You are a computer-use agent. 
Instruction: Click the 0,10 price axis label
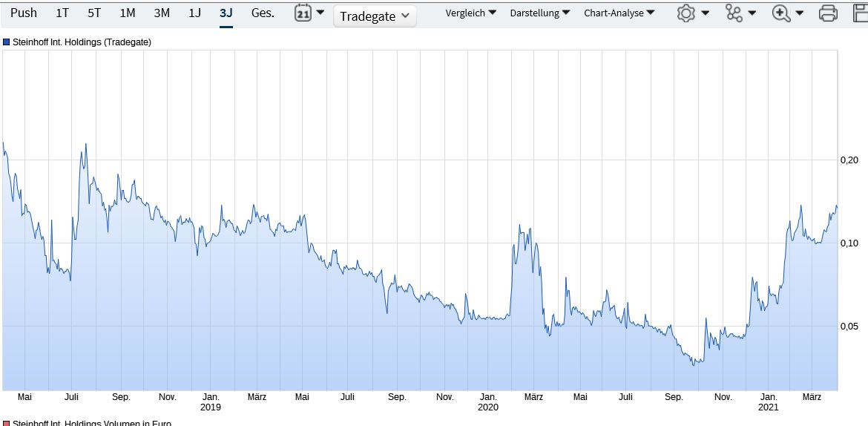point(849,243)
